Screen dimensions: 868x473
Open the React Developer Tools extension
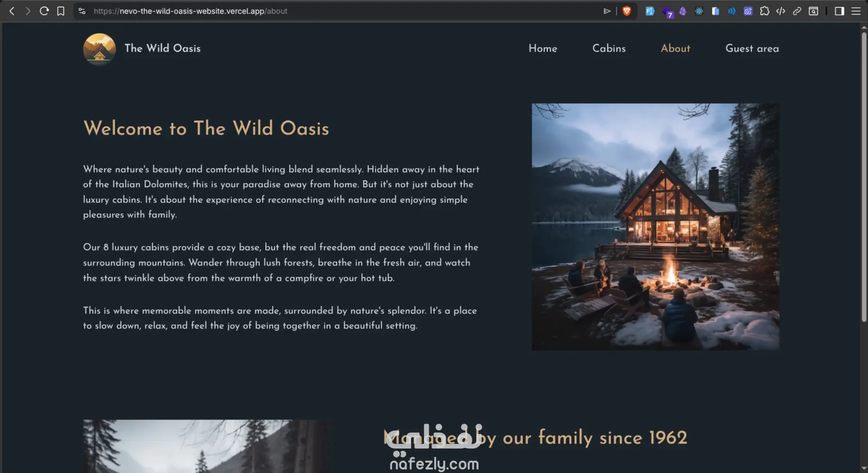coord(699,11)
